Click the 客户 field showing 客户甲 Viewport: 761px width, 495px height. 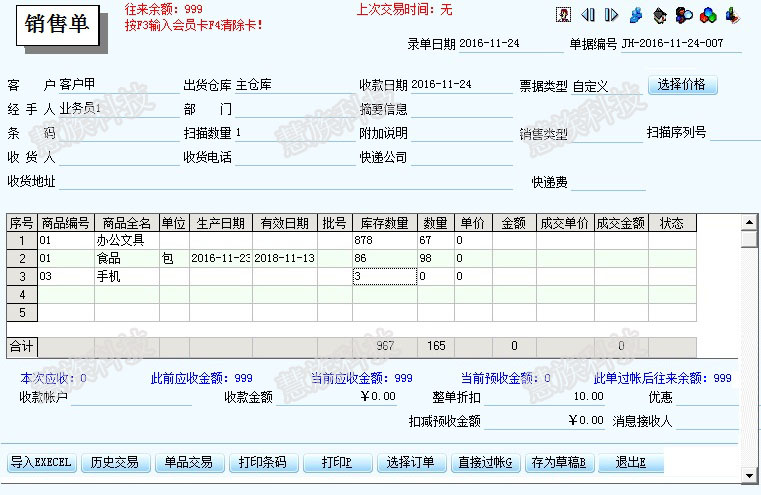coord(119,85)
